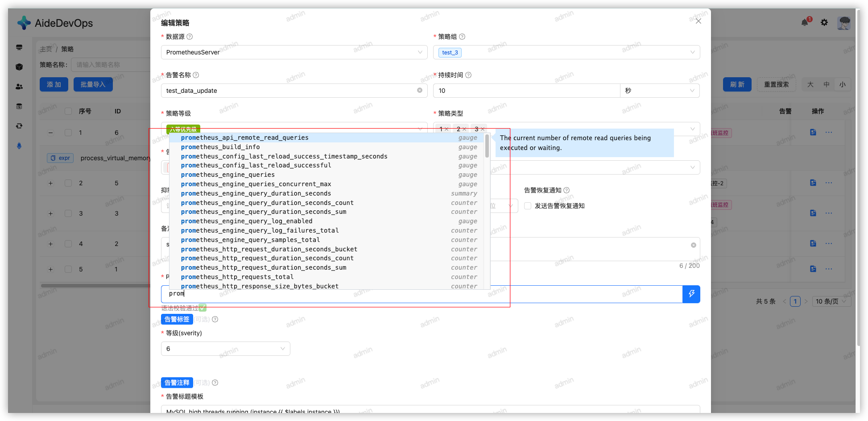868x421 pixels.
Task: Remove tag 1 from strategy type
Action: pos(446,129)
